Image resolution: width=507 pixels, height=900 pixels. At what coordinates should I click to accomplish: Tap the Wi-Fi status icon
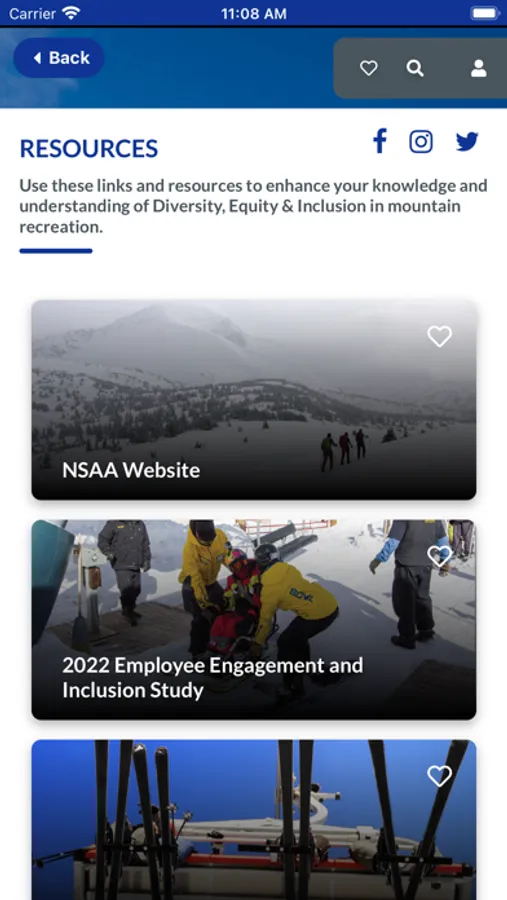(72, 13)
